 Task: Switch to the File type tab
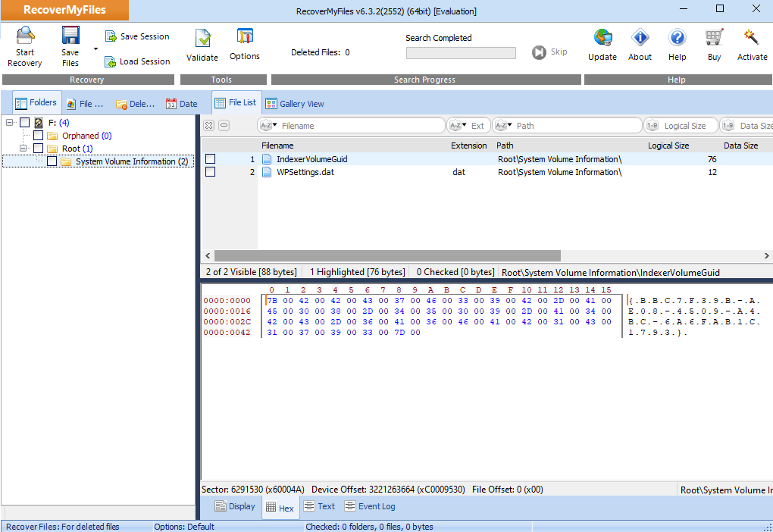click(x=86, y=104)
